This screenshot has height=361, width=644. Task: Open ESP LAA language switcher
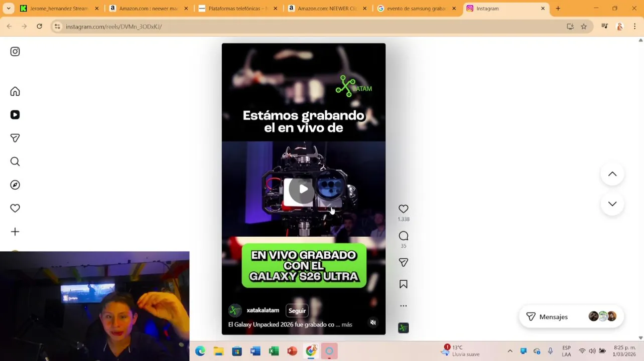[566, 351]
